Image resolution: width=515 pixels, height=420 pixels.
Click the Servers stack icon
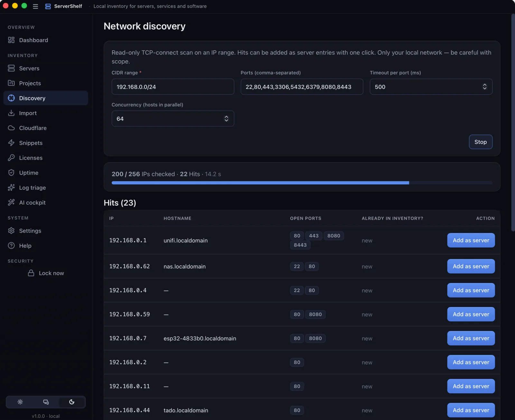pos(11,68)
